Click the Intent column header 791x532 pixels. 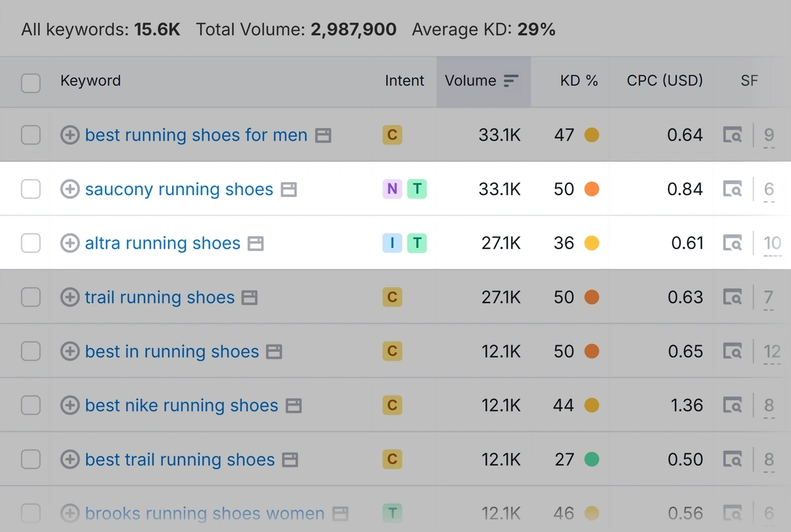405,81
